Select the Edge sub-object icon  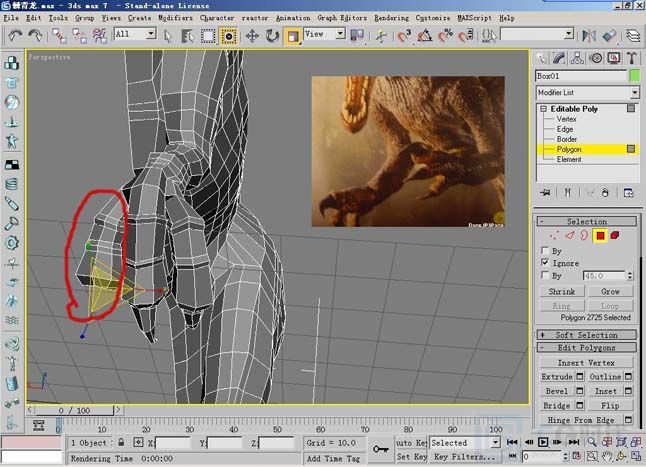570,236
